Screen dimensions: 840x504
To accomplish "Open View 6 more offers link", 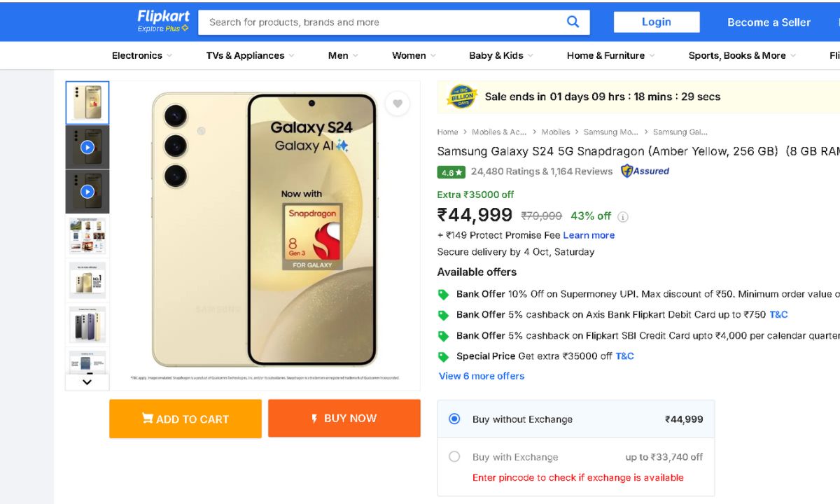I will coord(482,376).
